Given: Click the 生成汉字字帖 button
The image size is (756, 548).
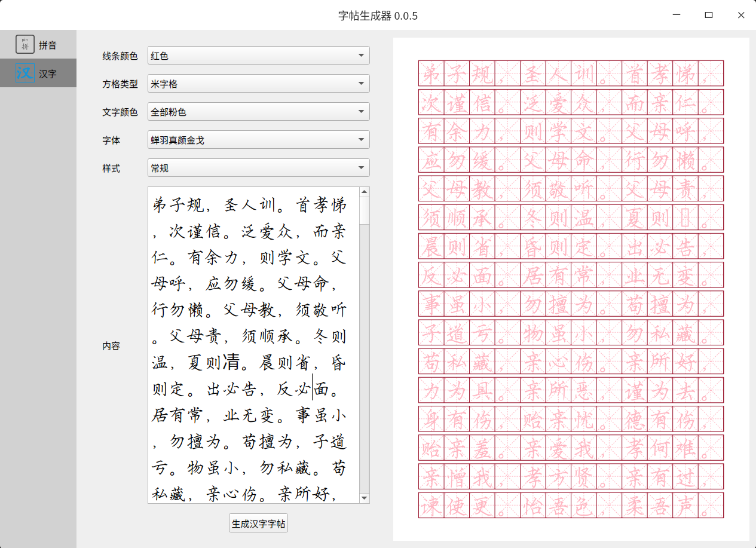Looking at the screenshot, I should [x=258, y=523].
